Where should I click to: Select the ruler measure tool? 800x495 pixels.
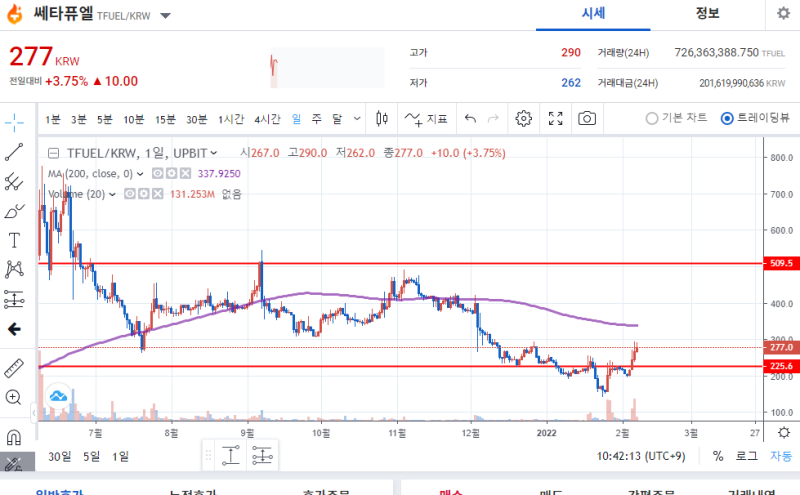(x=14, y=368)
